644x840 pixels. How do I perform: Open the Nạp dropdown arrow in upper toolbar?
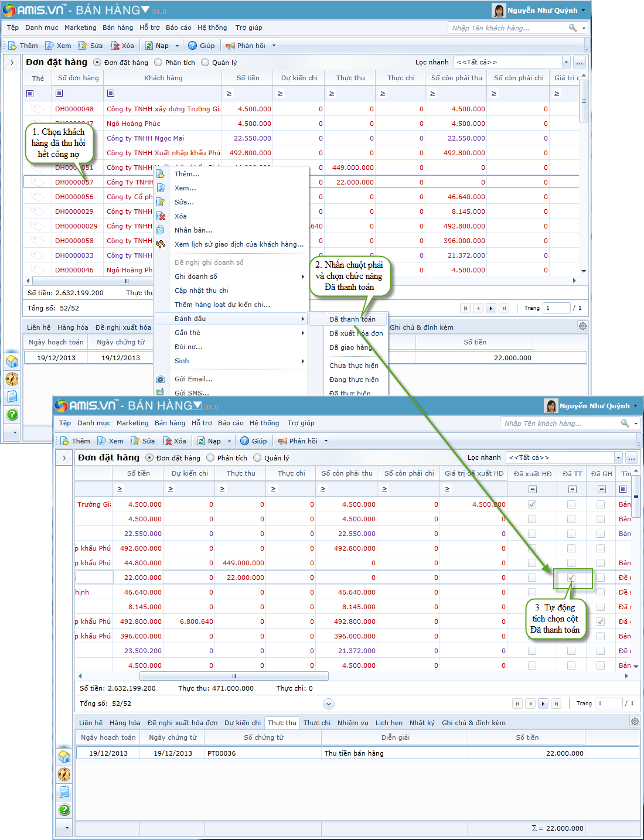click(x=177, y=46)
